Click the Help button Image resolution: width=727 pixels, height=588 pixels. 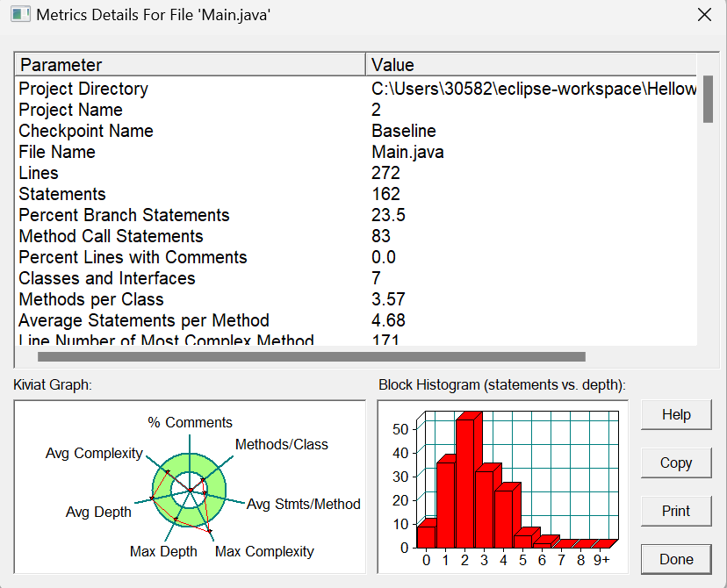pos(676,415)
